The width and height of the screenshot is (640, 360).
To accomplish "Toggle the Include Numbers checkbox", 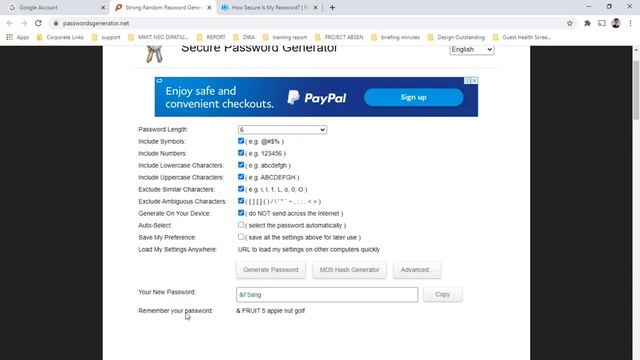I will tap(241, 153).
